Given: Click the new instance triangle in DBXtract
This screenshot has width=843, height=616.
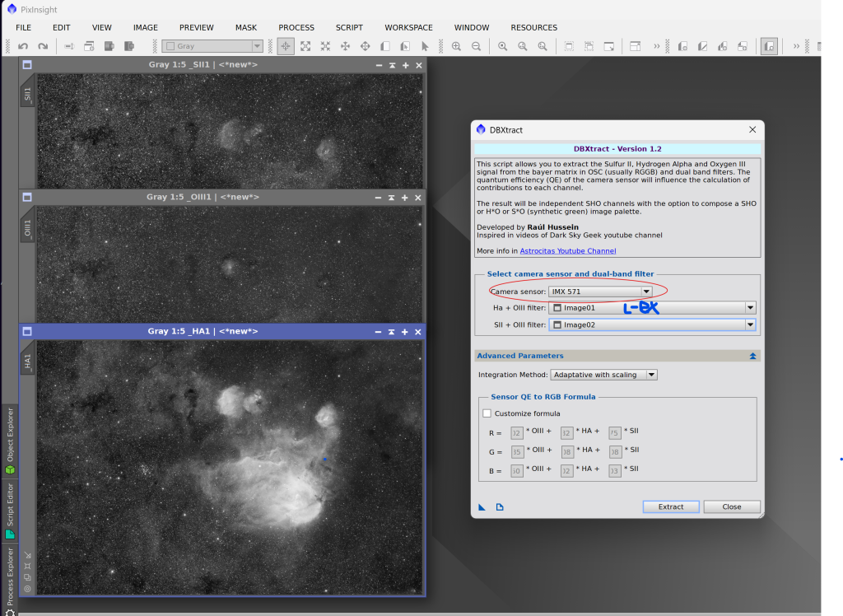Looking at the screenshot, I should (482, 506).
